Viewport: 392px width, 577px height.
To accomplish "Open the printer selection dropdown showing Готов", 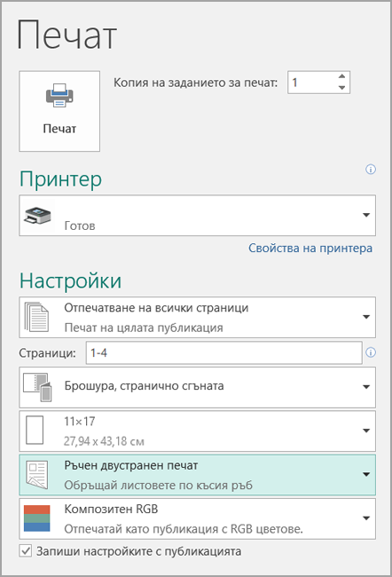I will (x=198, y=216).
